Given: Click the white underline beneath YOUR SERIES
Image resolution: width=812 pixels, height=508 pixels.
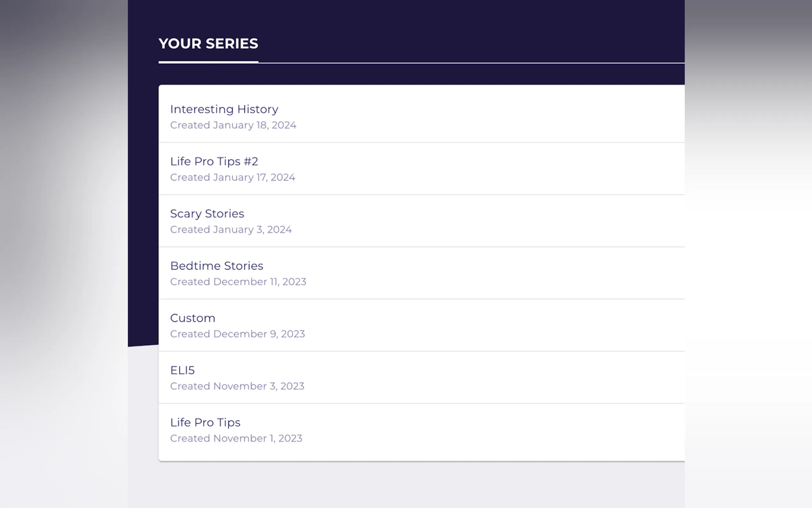Looking at the screenshot, I should (208, 62).
